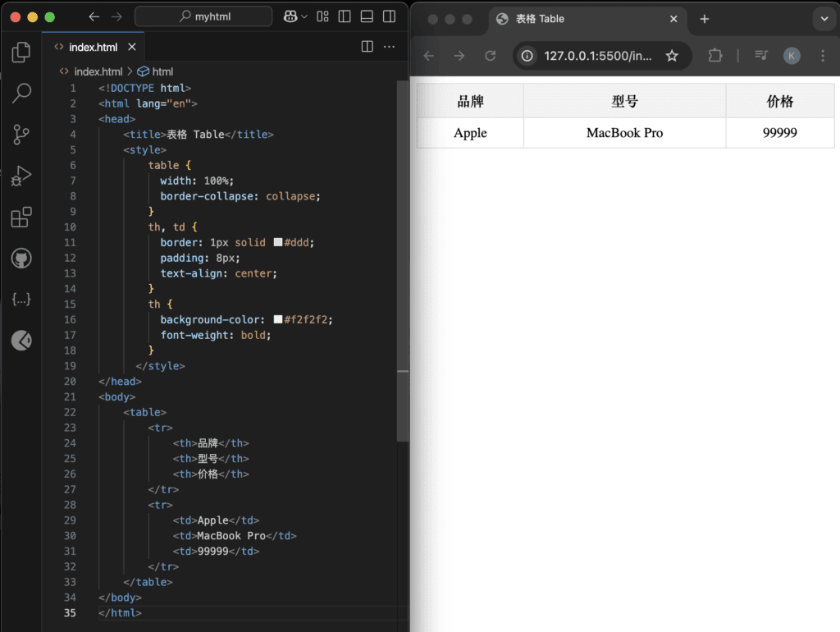Open the tab search dropdown chevron
Image resolution: width=840 pixels, height=632 pixels.
pos(824,19)
